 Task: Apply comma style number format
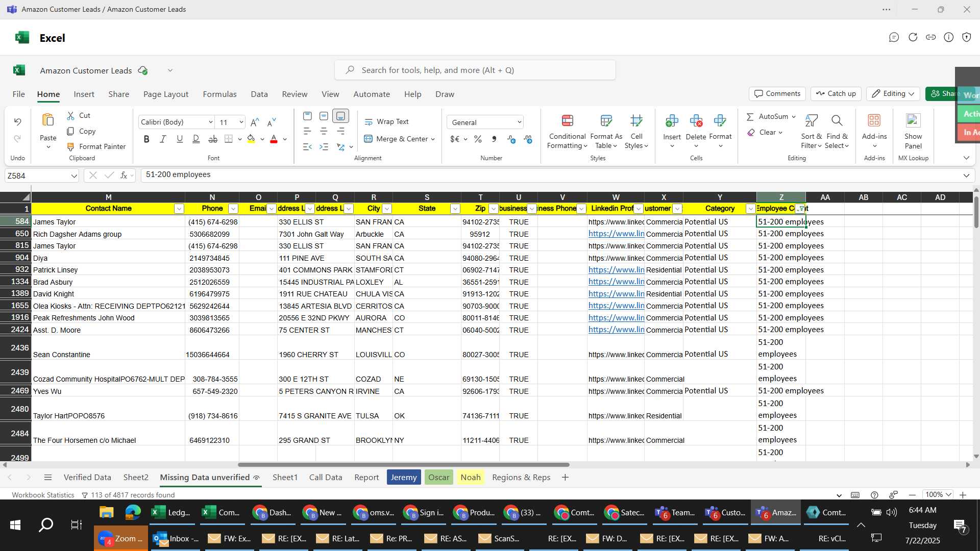[494, 139]
